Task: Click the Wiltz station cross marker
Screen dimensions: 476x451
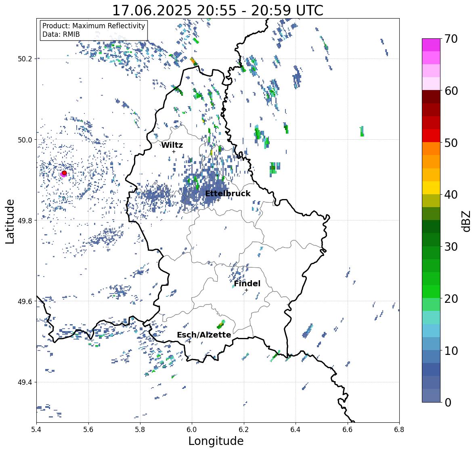Action: 174,151
